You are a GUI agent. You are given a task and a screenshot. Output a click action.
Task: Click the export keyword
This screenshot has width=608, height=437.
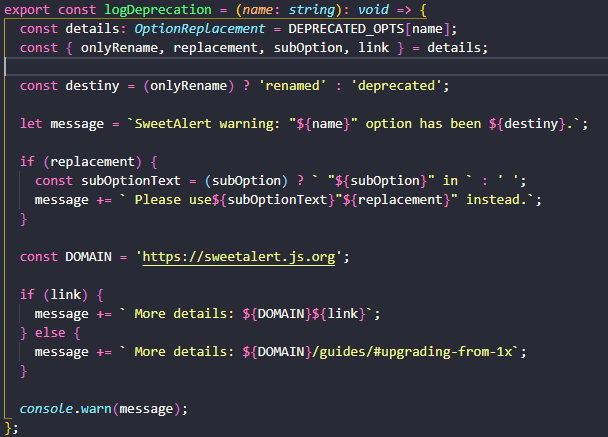27,10
